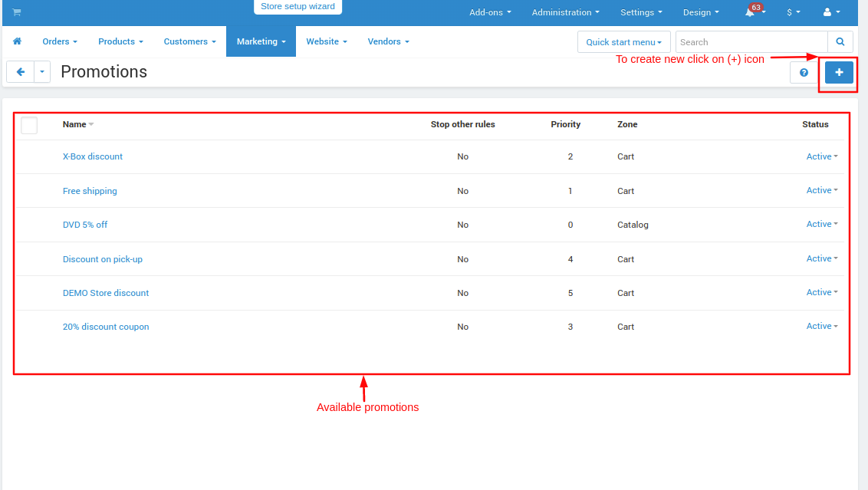
Task: Click the magnifier search button
Action: coord(840,42)
